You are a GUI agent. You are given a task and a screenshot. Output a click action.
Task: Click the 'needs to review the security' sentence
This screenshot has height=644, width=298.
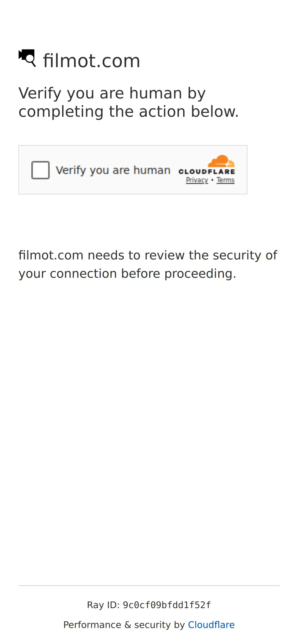coord(174,255)
